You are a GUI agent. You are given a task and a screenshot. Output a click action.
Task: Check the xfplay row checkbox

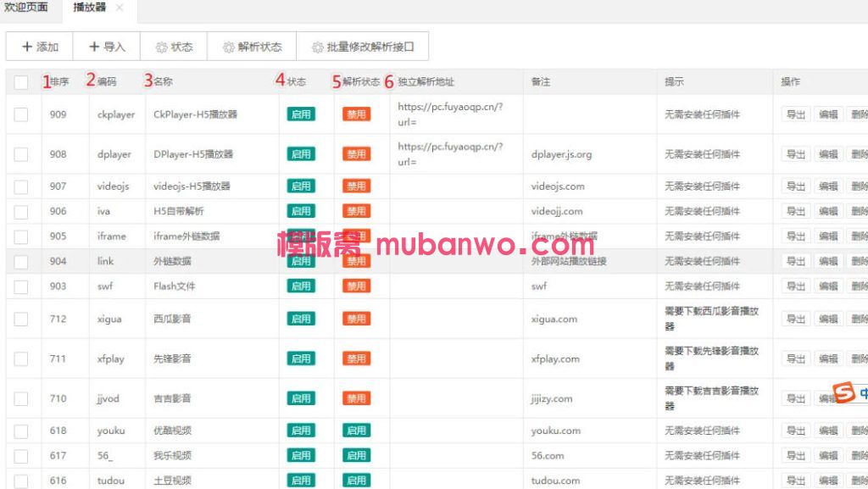pyautogui.click(x=21, y=359)
